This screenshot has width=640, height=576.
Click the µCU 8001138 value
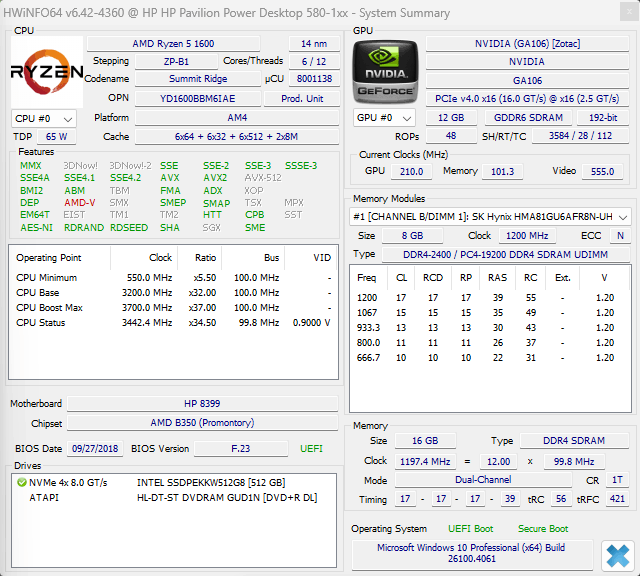click(314, 79)
